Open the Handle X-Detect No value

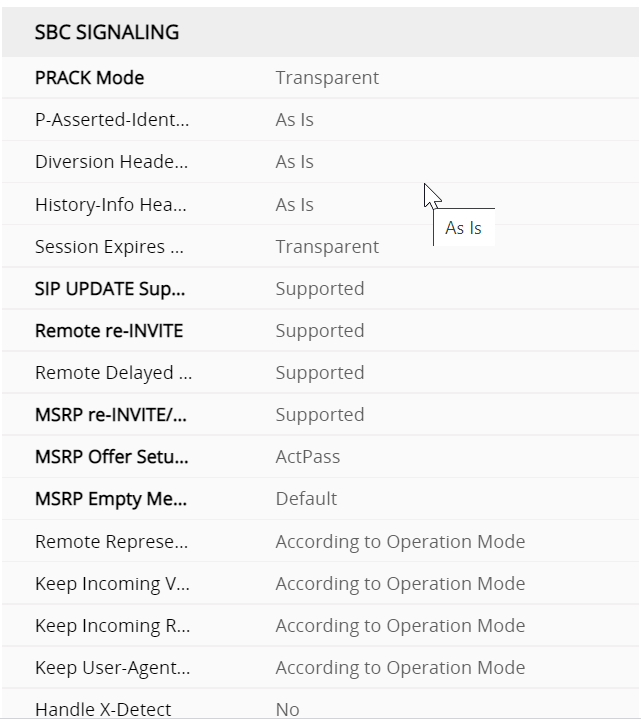click(x=287, y=709)
